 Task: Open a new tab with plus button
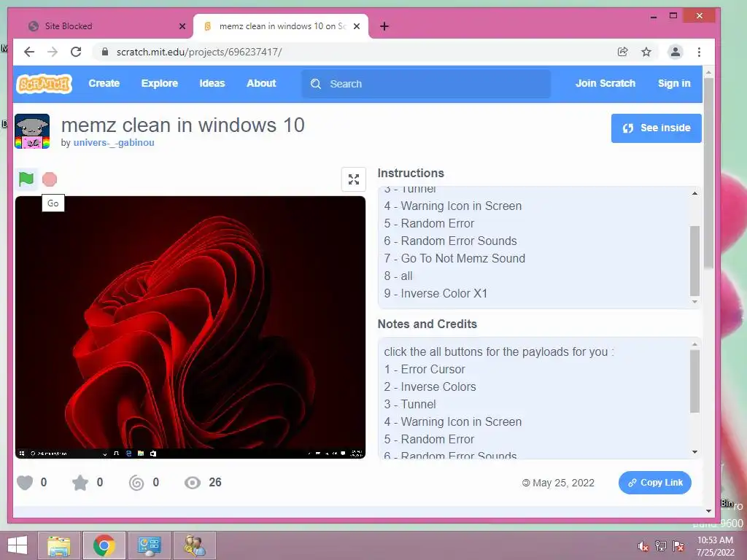click(384, 26)
